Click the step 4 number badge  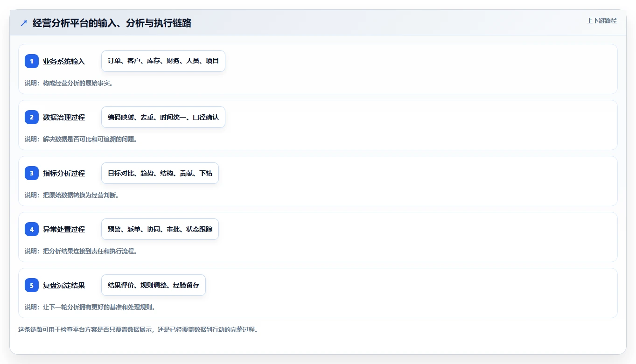click(32, 229)
